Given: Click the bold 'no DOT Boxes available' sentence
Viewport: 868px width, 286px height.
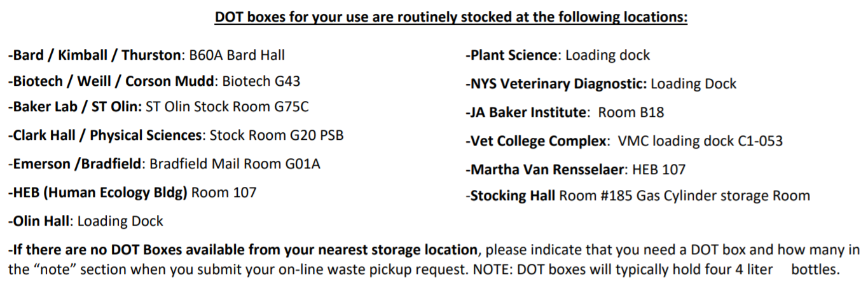Looking at the screenshot, I should coord(243,249).
